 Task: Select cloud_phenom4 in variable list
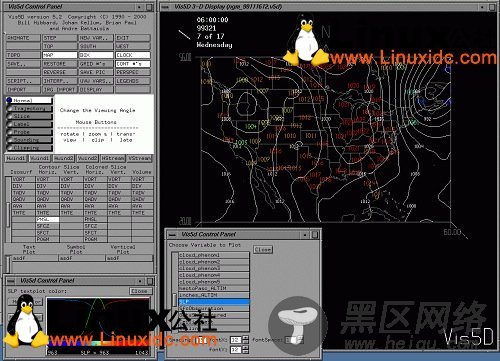214,275
